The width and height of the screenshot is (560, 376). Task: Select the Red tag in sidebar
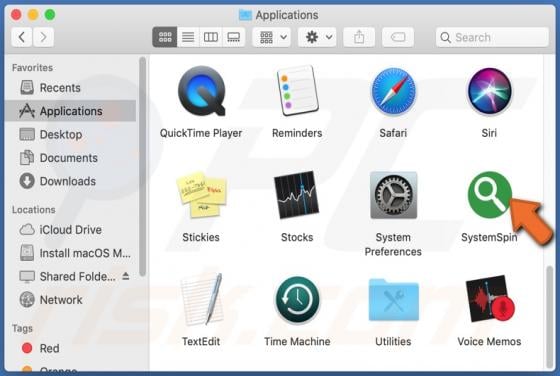tap(70, 349)
